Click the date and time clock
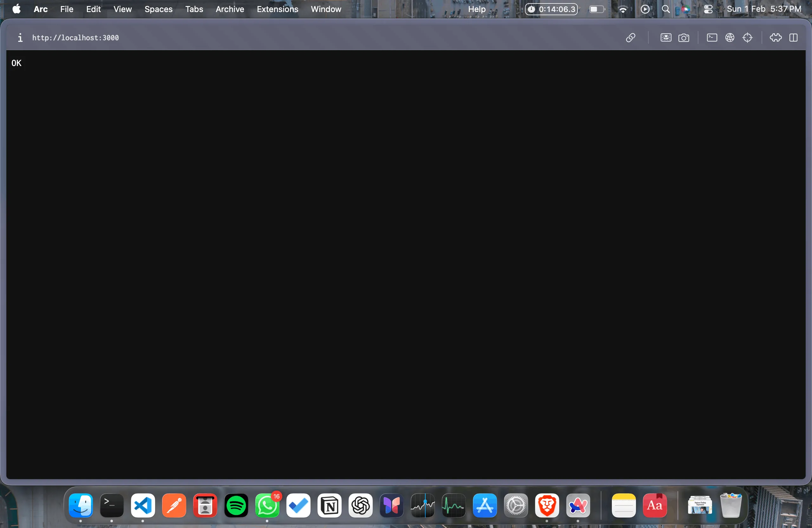812x528 pixels. point(764,9)
